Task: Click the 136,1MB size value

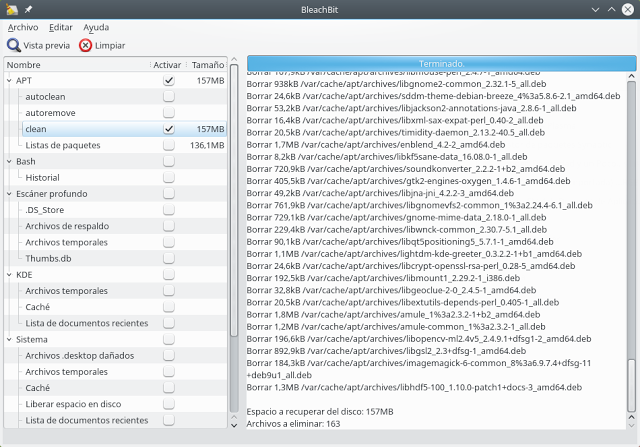Action: pos(207,145)
